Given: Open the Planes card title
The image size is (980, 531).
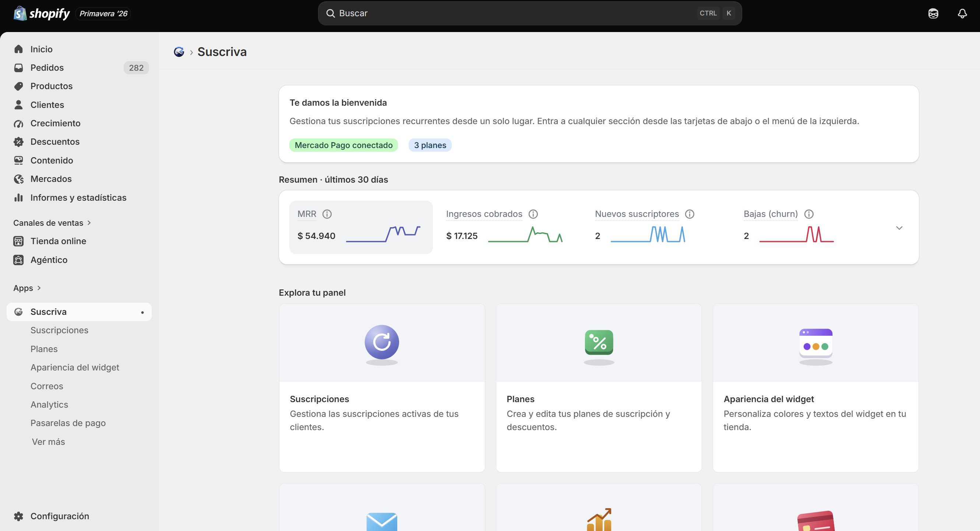Looking at the screenshot, I should (x=521, y=399).
